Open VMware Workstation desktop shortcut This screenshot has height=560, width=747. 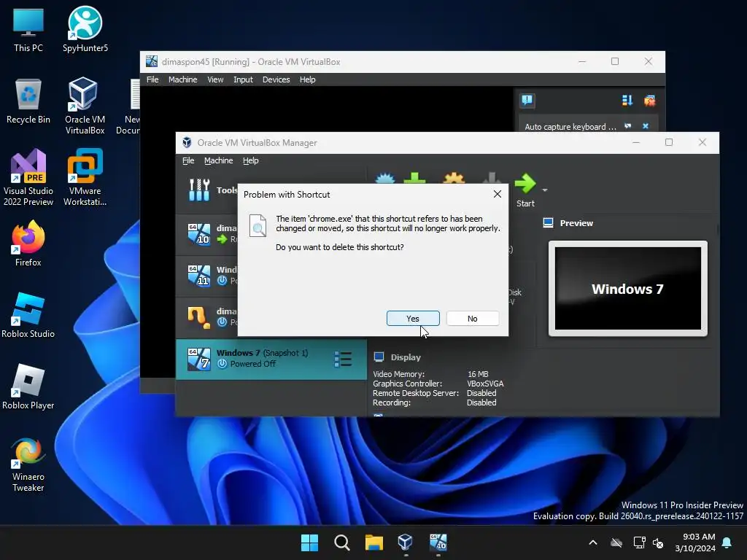85,177
